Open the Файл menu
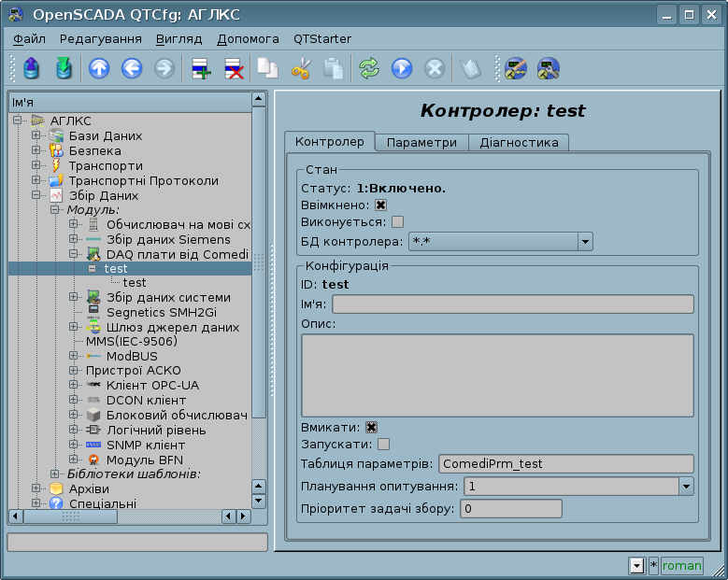728x580 pixels. (29, 39)
